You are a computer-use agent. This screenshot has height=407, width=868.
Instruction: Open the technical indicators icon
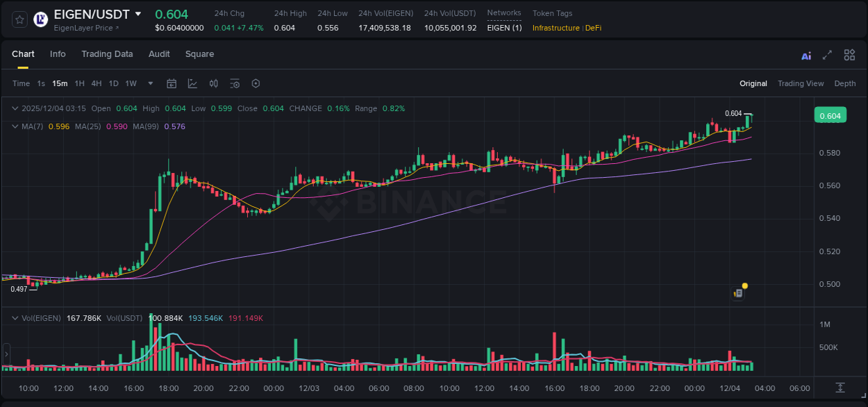[213, 83]
